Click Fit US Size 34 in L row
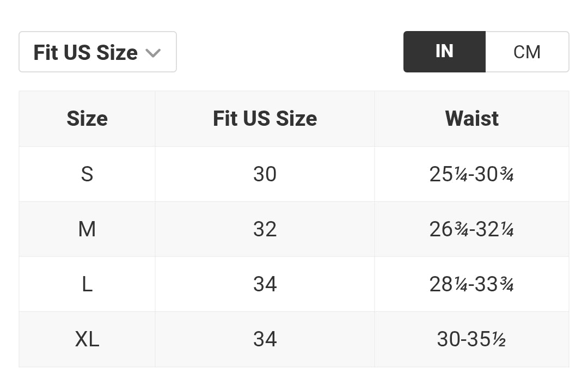Viewport: 588px width, 379px height. (265, 284)
